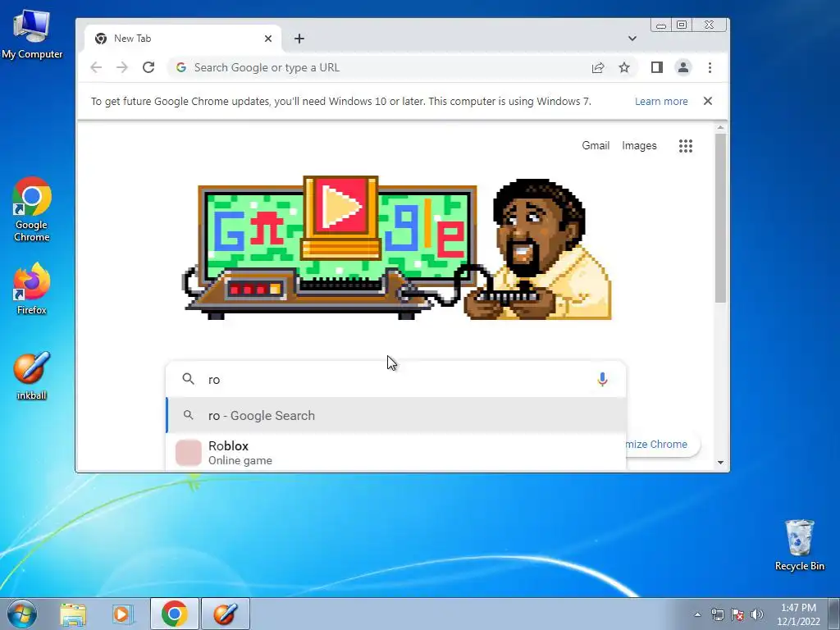Open the profile avatar menu
Screen dimensions: 840x630
[x=683, y=67]
